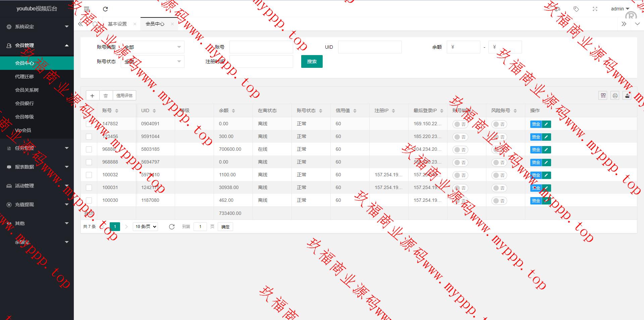This screenshot has width=644, height=320.
Task: Open the 10 条/页 page size dropdown
Action: pos(146,227)
